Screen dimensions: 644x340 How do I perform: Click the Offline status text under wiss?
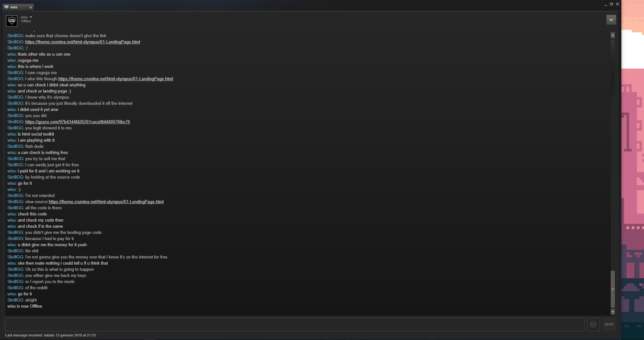[x=26, y=21]
